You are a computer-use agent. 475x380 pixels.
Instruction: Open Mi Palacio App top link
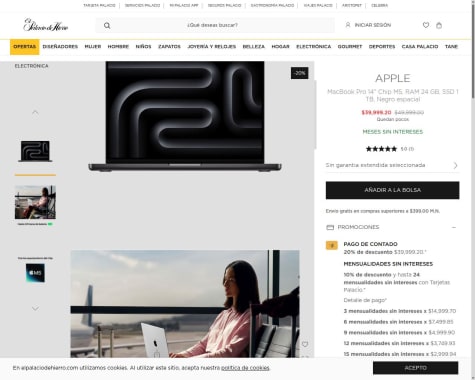pyautogui.click(x=184, y=5)
